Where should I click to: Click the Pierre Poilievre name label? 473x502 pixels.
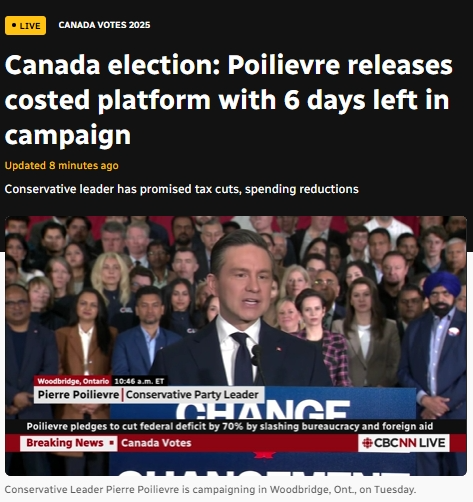pyautogui.click(x=78, y=395)
